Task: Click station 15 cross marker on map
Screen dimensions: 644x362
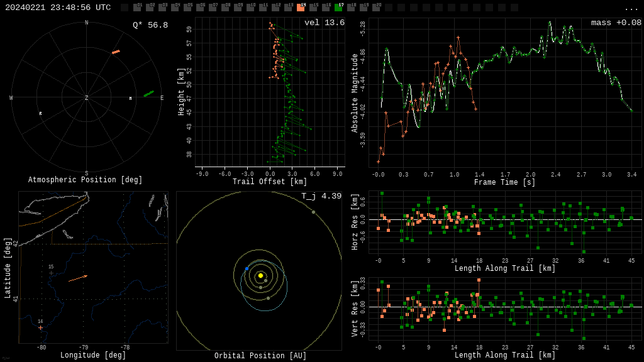Action: click(52, 273)
